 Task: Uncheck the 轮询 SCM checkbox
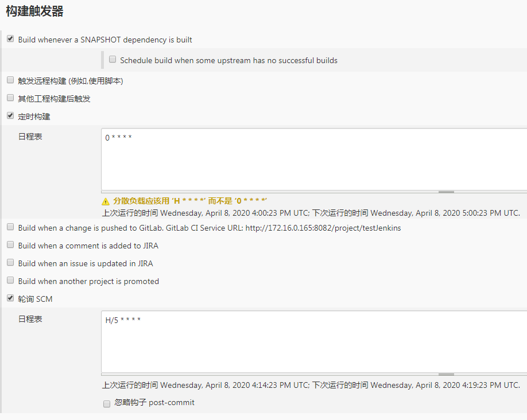tap(10, 298)
